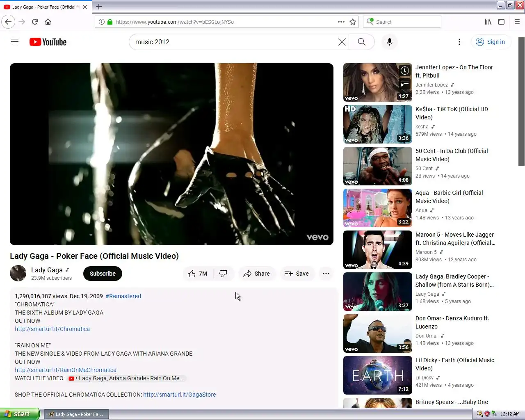Open a new browser tab
Screen dimensions: 525x420
click(99, 7)
